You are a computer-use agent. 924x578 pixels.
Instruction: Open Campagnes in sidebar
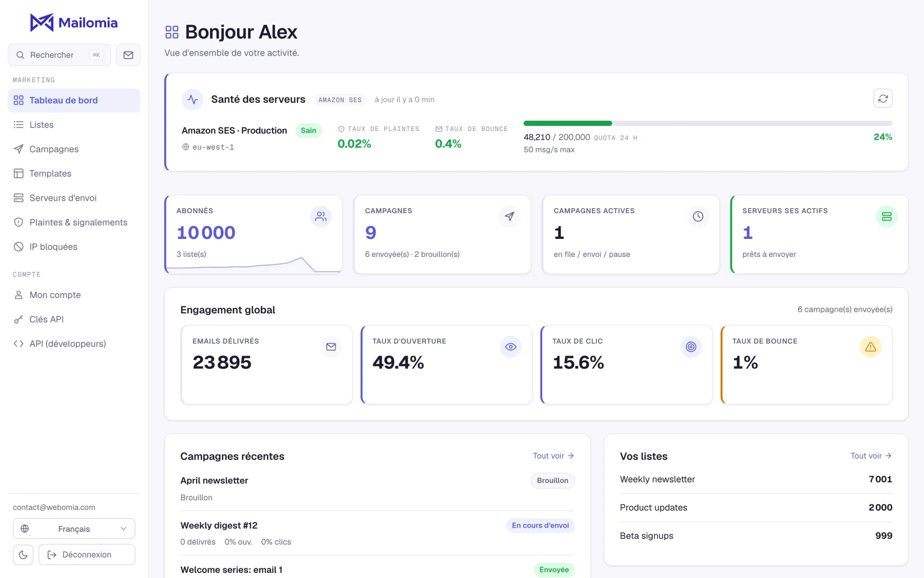[x=74, y=149]
